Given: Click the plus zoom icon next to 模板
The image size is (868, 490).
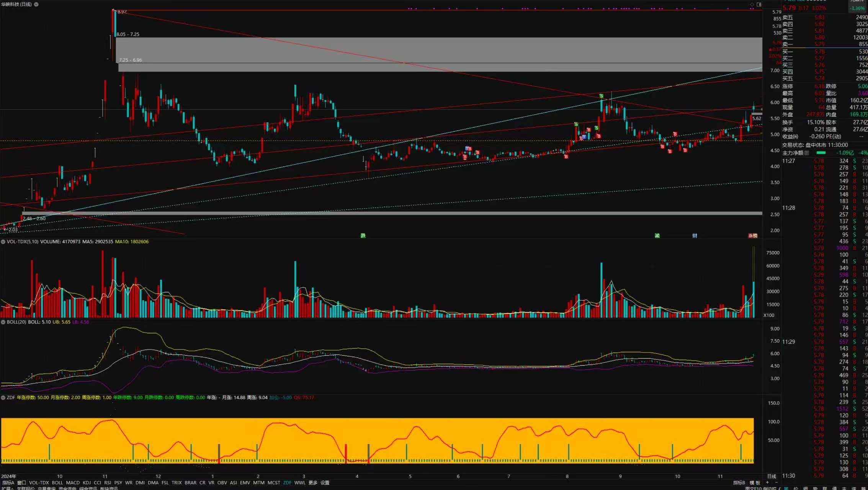Looking at the screenshot, I should [x=767, y=483].
